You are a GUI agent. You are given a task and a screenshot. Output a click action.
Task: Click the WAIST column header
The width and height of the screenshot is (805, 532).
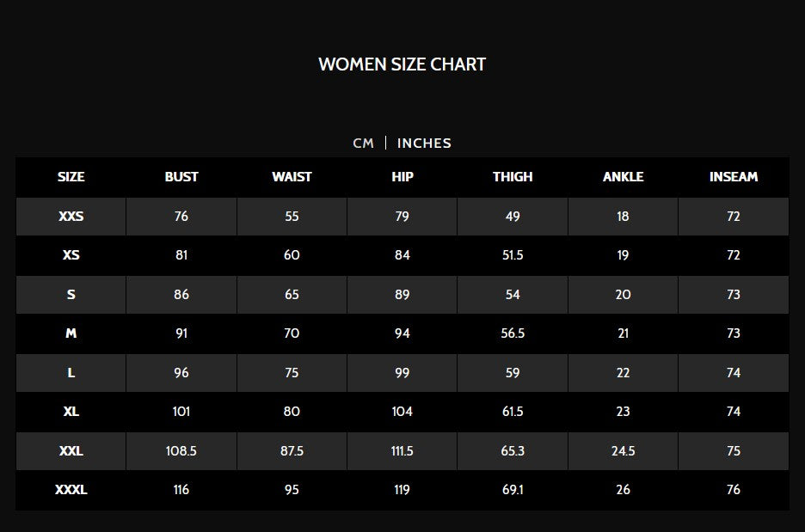pyautogui.click(x=292, y=177)
